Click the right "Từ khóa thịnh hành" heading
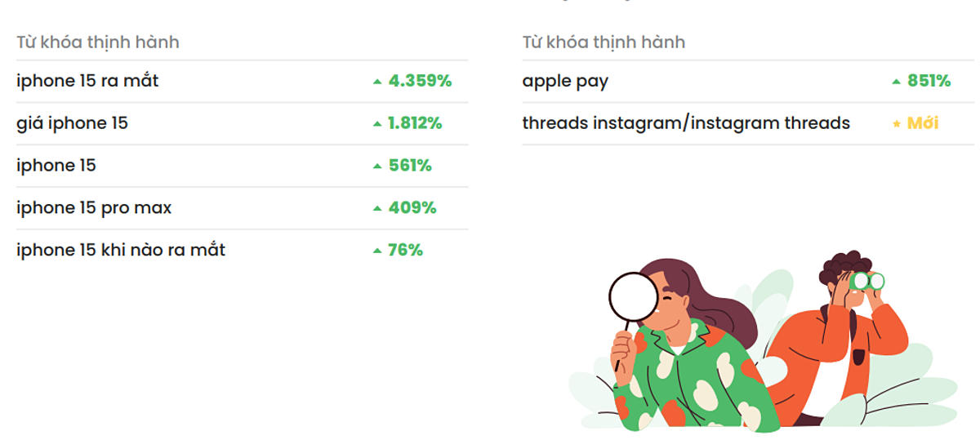 pyautogui.click(x=604, y=42)
